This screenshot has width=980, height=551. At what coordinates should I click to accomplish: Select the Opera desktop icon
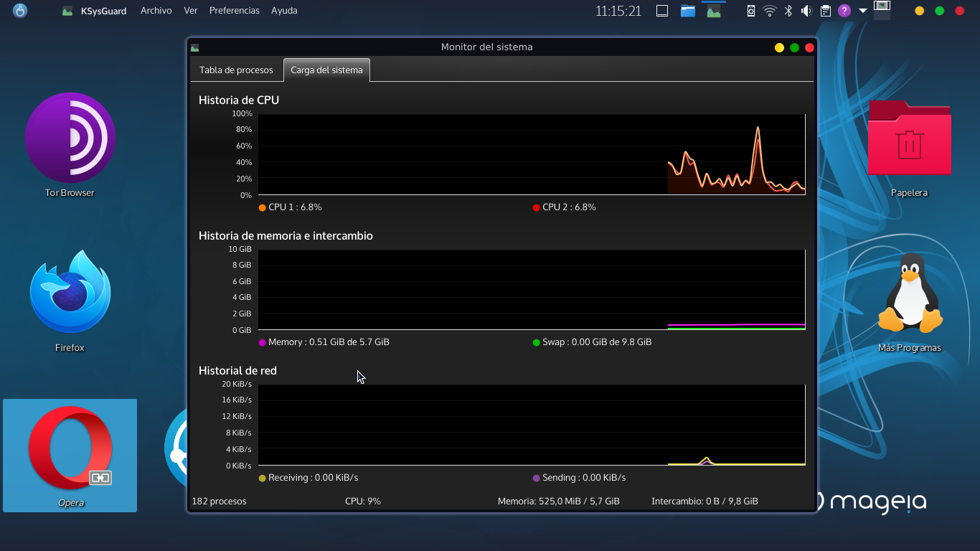coord(70,456)
